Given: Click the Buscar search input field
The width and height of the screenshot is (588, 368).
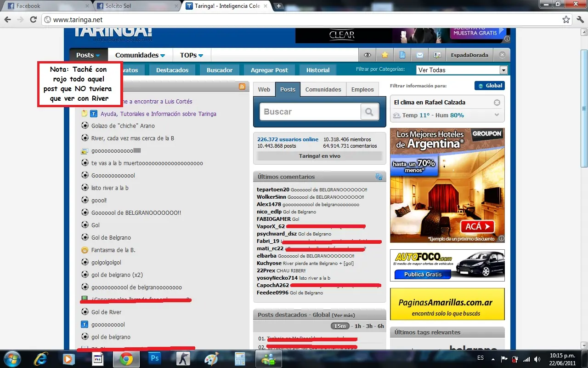Looking at the screenshot, I should (x=310, y=112).
